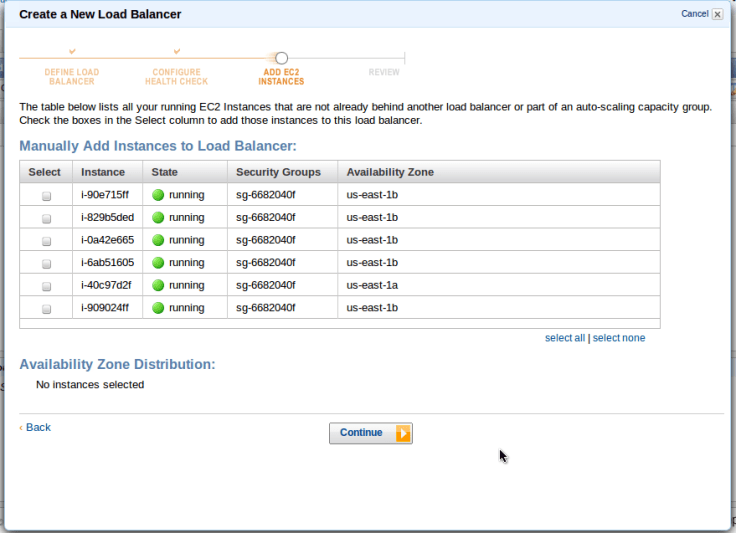This screenshot has width=736, height=533.
Task: Click instance ID i-909024ff
Action: tap(105, 308)
